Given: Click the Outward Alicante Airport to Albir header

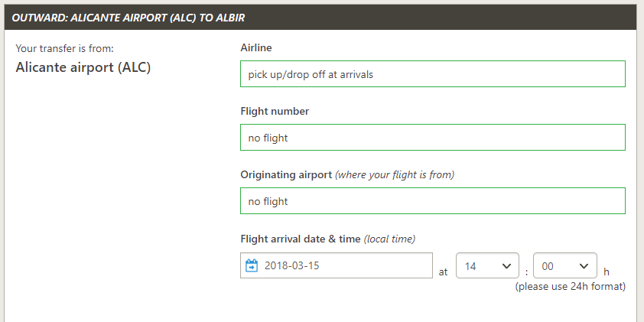Looking at the screenshot, I should tap(128, 16).
